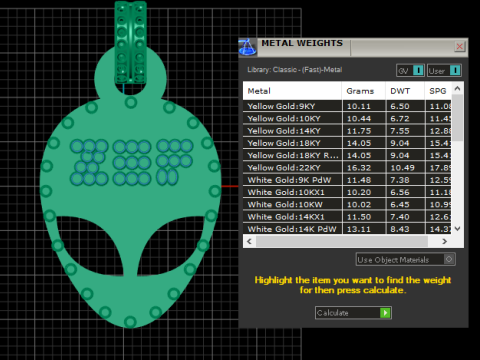
Task: Click the green arrow on Calculate
Action: click(385, 313)
